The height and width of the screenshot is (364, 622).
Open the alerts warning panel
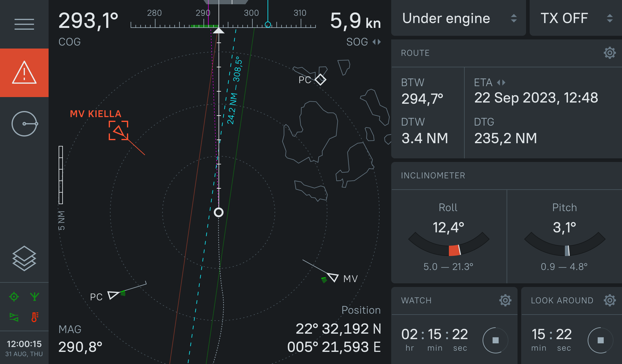24,73
